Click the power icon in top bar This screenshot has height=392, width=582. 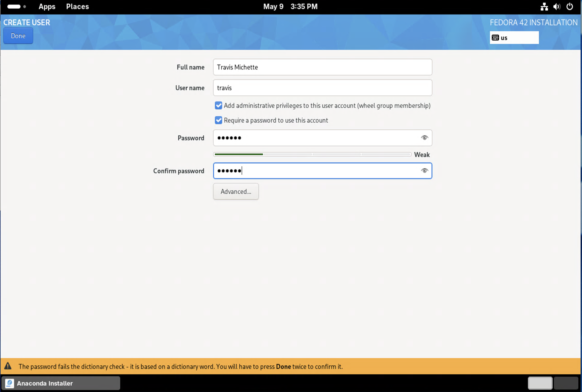tap(570, 7)
